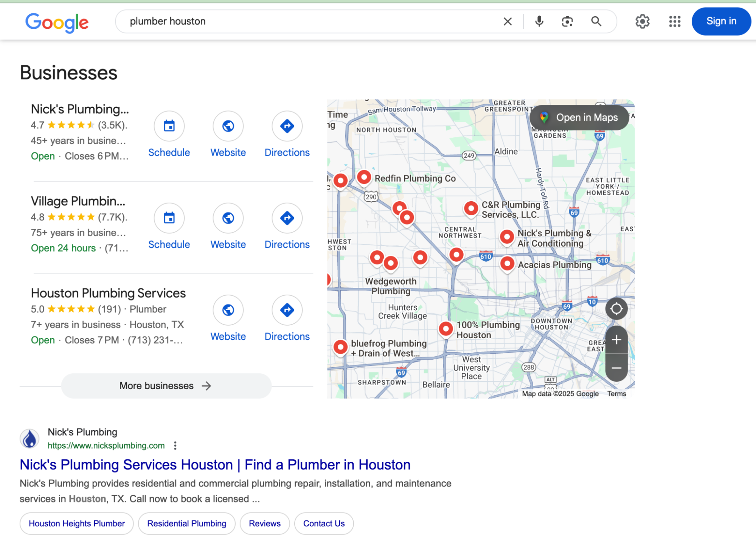Image resolution: width=756 pixels, height=545 pixels.
Task: Click the search magnifier icon
Action: click(596, 22)
